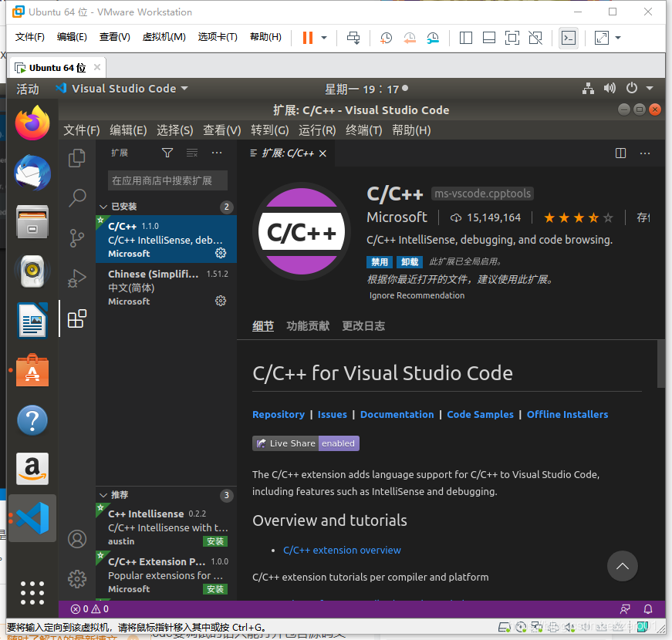Screen dimensions: 672x640
Task: Open Ubuntu Software from the dock
Action: (32, 370)
